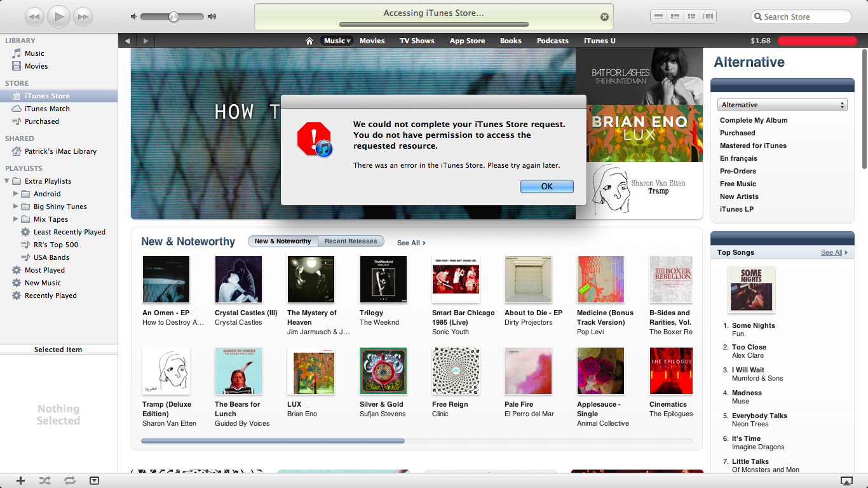The width and height of the screenshot is (868, 488).
Task: Expand the Android playlist folder
Action: [16, 194]
